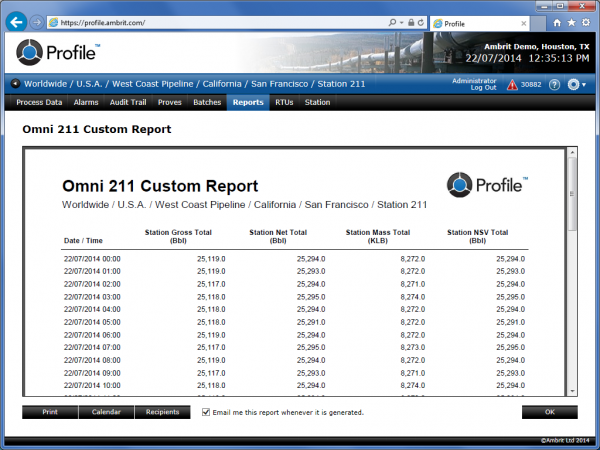Click the 22/07/2014 00:00 row timestamp
The height and width of the screenshot is (450, 600).
tap(92, 259)
